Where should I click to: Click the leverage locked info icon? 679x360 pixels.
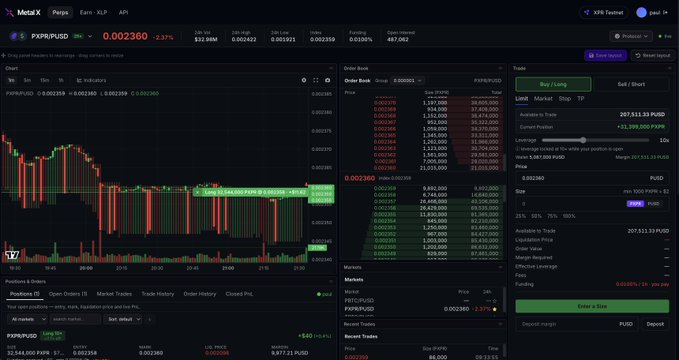click(x=517, y=149)
